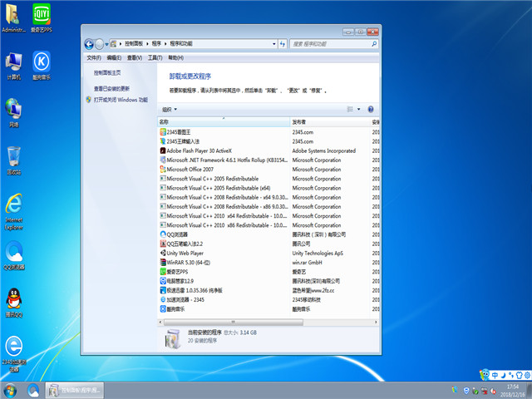The width and height of the screenshot is (532, 399).
Task: Click Unity Technologies ApS publisher cell
Action: pyautogui.click(x=318, y=253)
